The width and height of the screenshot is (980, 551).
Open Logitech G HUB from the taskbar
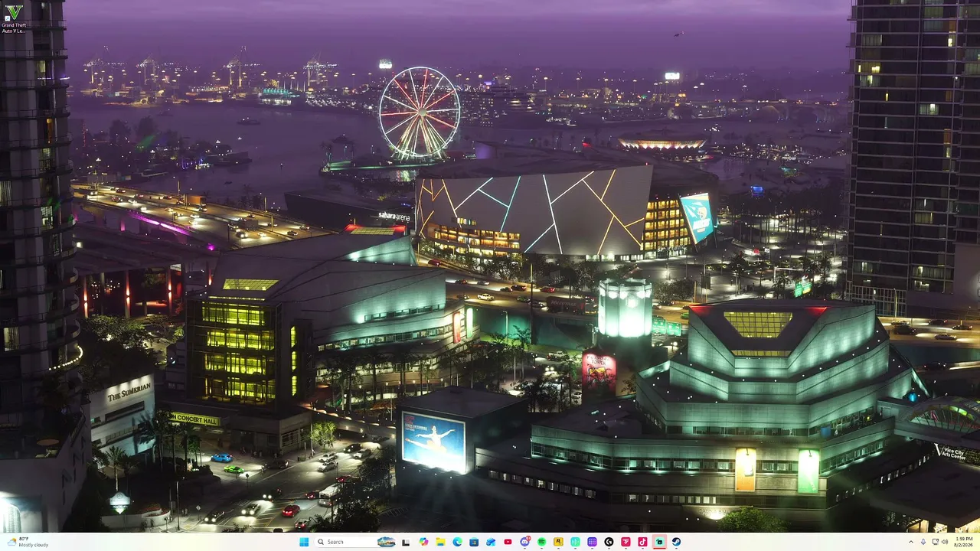click(609, 542)
